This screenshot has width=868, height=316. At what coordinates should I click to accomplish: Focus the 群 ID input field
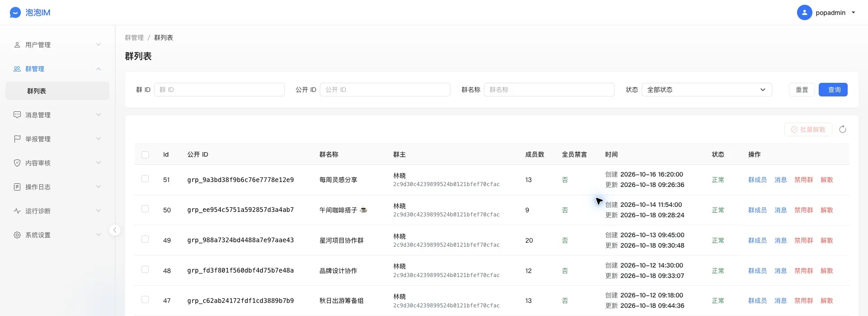(219, 90)
